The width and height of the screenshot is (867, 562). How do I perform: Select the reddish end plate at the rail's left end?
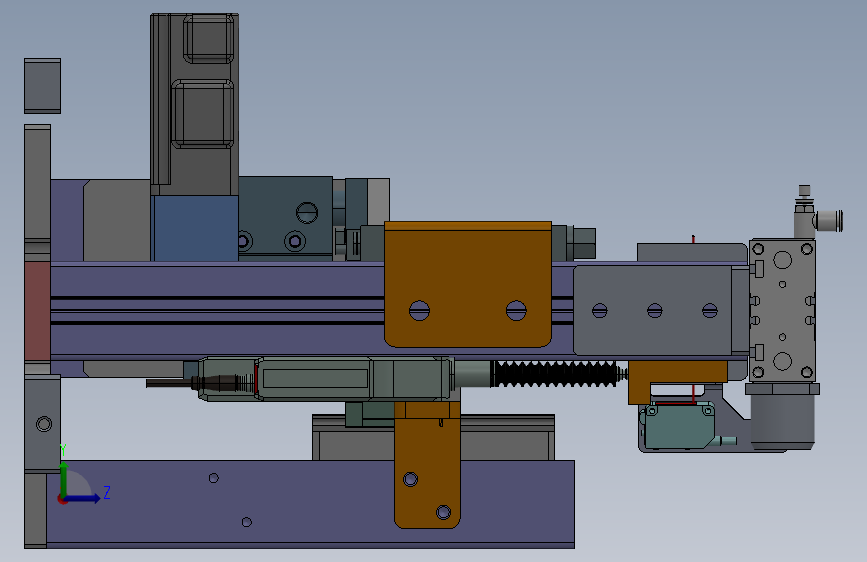tap(37, 311)
